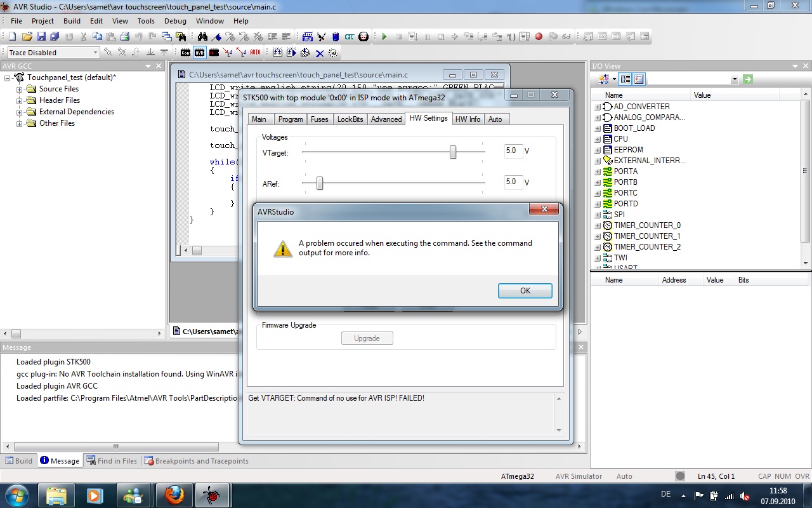Toggle breakpoint using the red circle icon

tap(539, 36)
